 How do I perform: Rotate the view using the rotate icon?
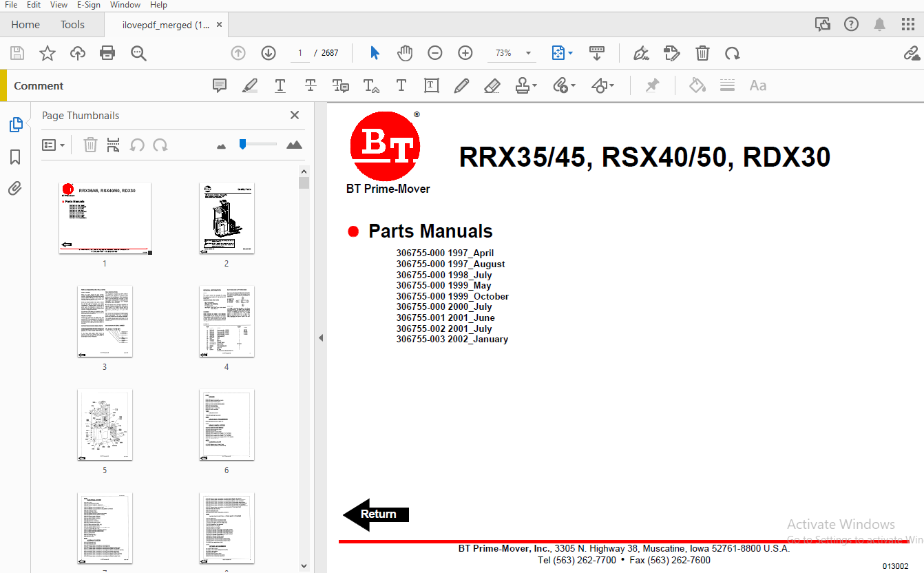(x=733, y=53)
